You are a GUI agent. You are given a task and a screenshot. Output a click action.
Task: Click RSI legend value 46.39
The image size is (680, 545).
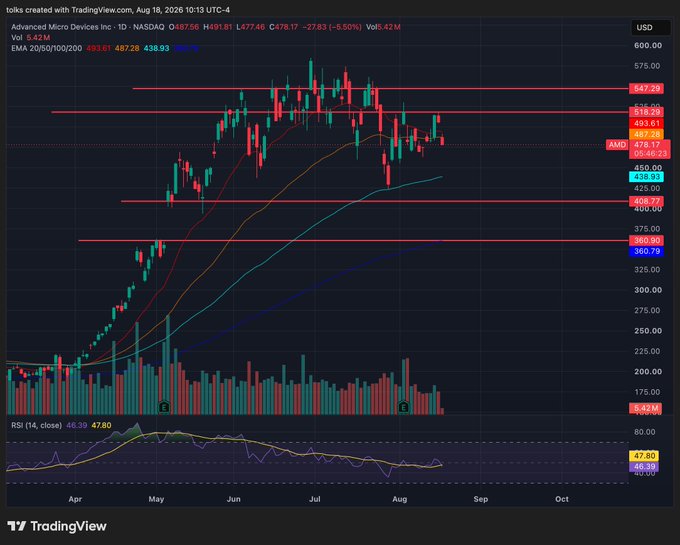pos(77,425)
